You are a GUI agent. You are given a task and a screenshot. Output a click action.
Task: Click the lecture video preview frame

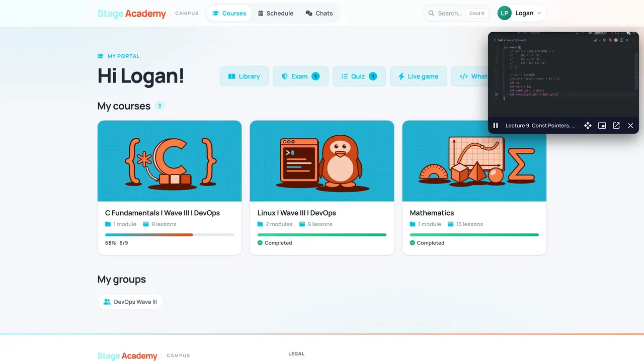point(563,75)
